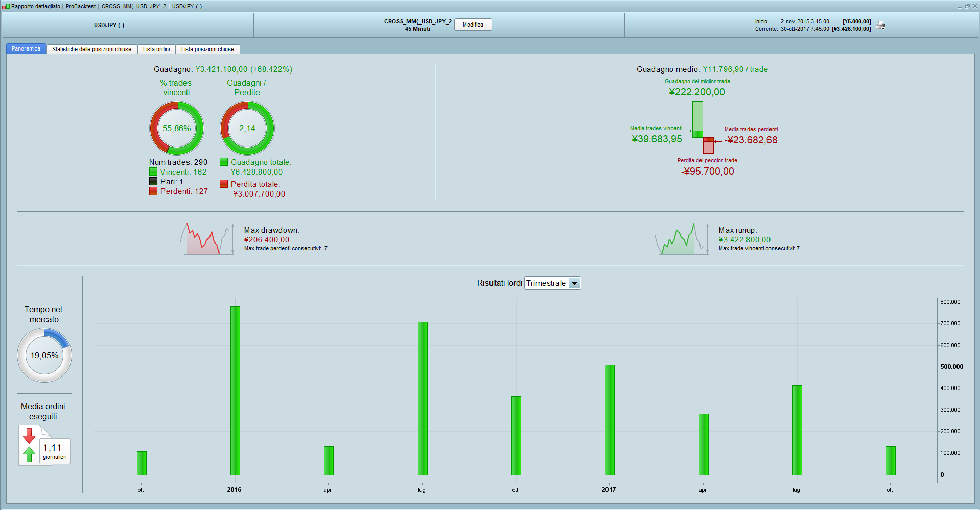The height and width of the screenshot is (510, 980).
Task: Restore the report window size
Action: click(x=967, y=6)
